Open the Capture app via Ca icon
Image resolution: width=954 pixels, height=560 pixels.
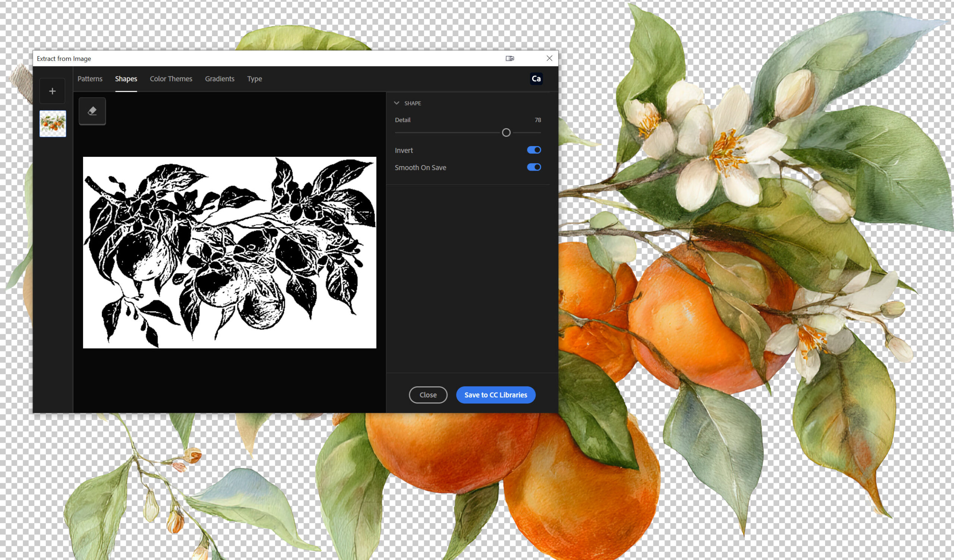point(536,79)
